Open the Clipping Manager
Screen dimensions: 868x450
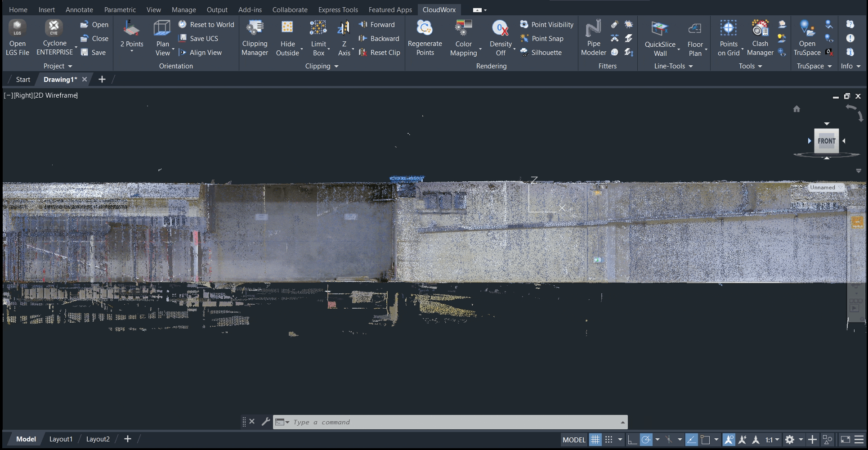[x=255, y=38]
